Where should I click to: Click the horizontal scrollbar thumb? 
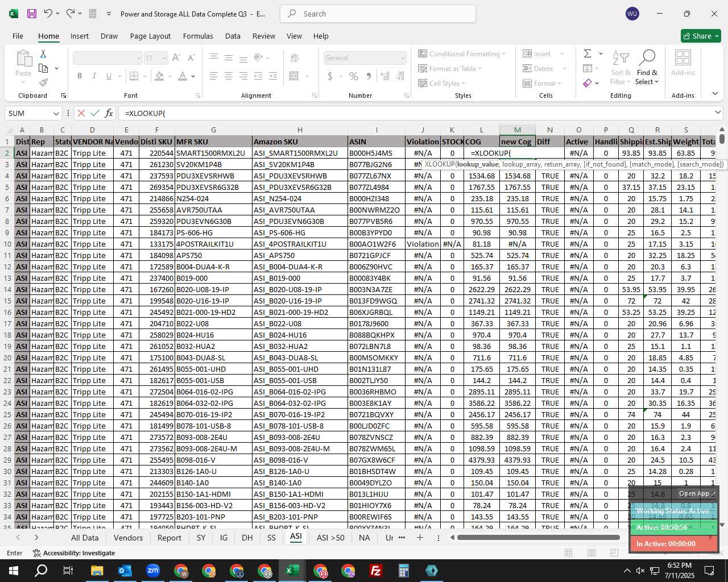click(x=538, y=537)
